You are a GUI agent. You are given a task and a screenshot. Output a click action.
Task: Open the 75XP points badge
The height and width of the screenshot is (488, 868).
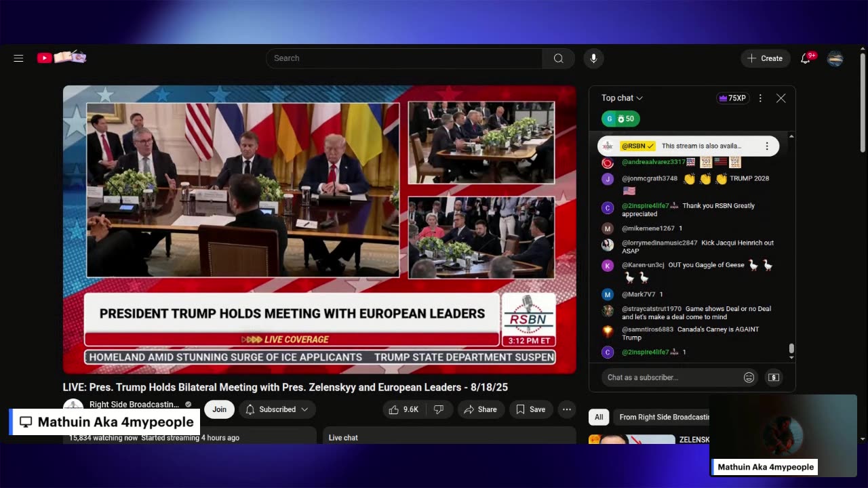tap(732, 98)
